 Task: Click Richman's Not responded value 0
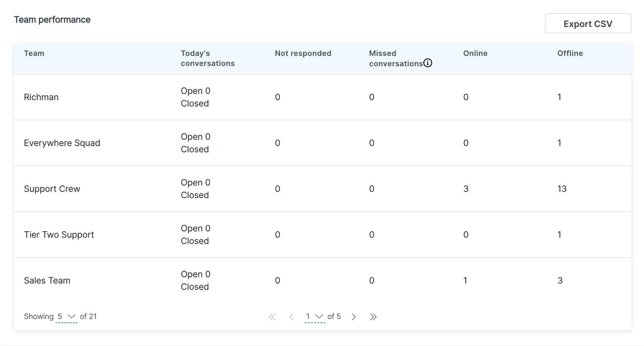pyautogui.click(x=278, y=97)
